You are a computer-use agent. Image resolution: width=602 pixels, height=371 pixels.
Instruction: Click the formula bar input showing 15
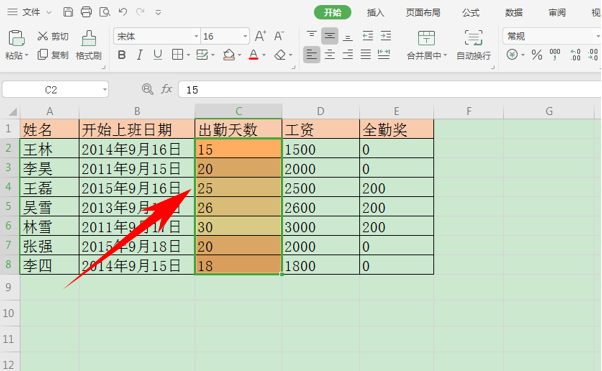click(x=390, y=89)
